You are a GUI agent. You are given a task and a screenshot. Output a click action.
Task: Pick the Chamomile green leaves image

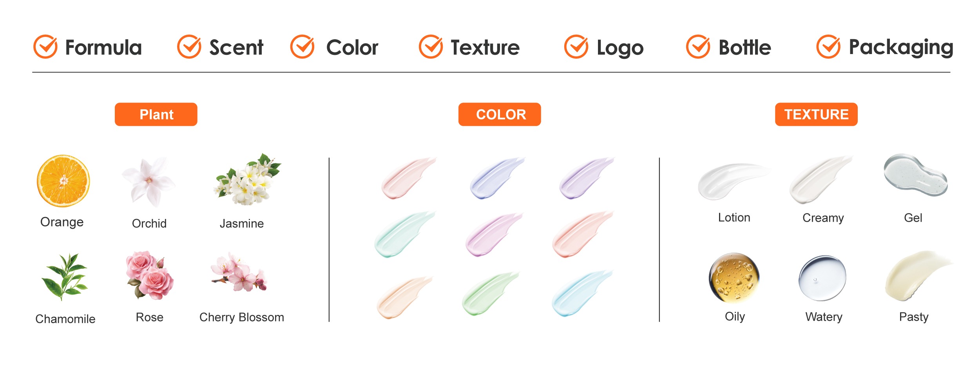click(65, 277)
